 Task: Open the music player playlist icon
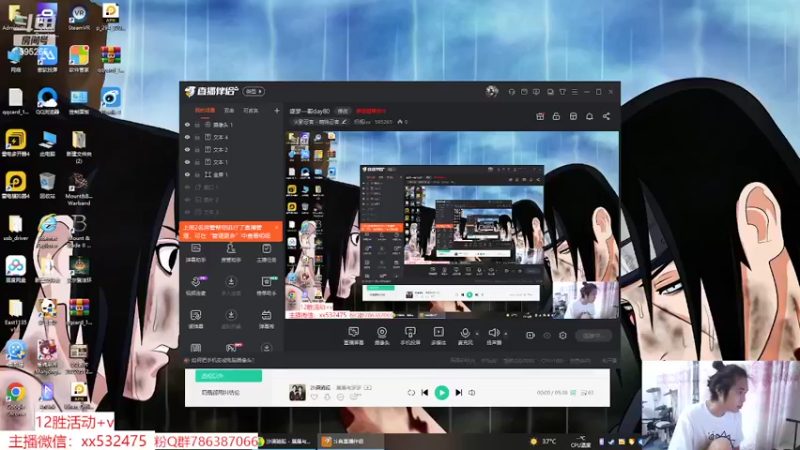click(587, 393)
